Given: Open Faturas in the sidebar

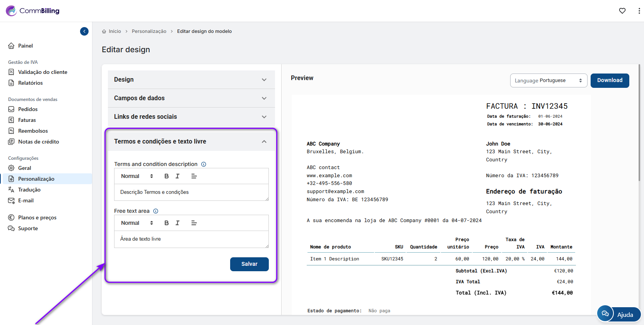Looking at the screenshot, I should pyautogui.click(x=27, y=120).
